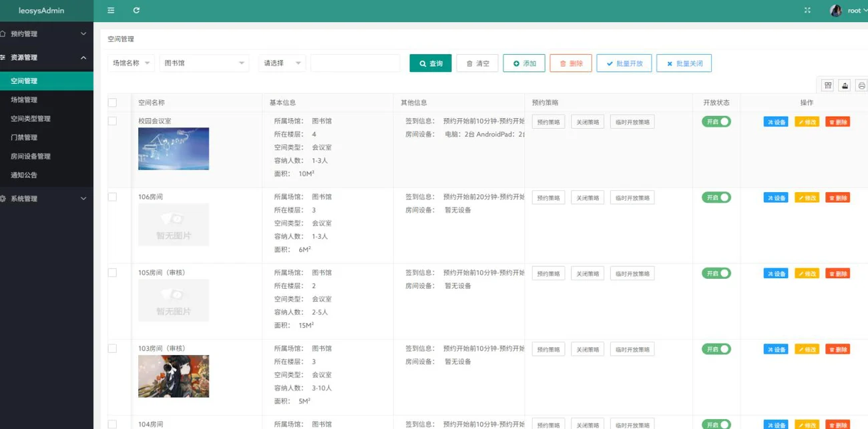Click 设备 button for 106房间 row
This screenshot has height=429, width=868.
776,197
